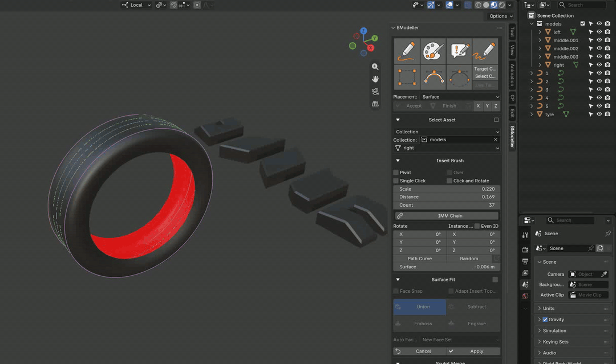
Task: Enable the Pivot checkbox
Action: click(x=396, y=173)
